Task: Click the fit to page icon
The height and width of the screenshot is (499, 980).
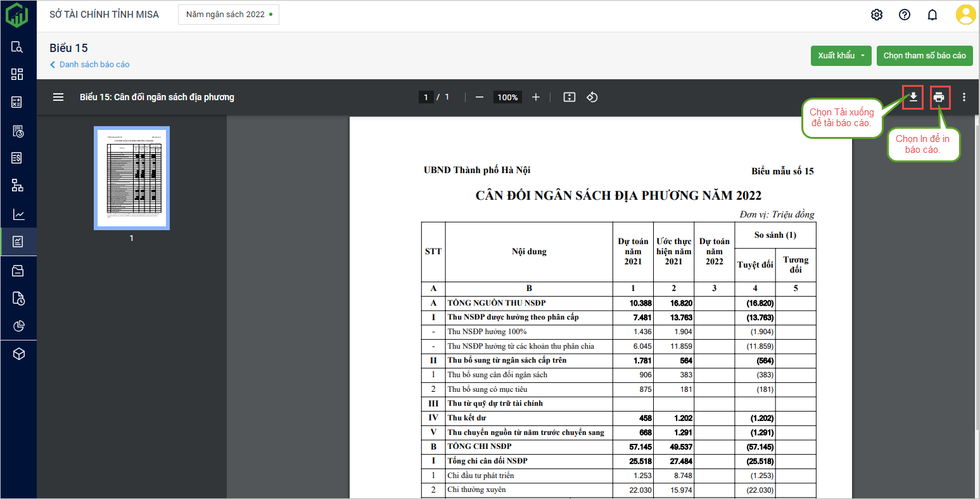Action: pos(570,97)
